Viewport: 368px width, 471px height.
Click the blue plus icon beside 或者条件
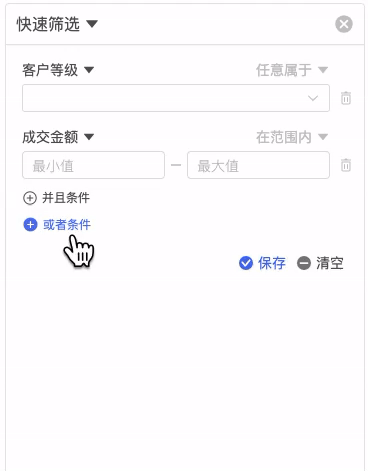point(30,225)
